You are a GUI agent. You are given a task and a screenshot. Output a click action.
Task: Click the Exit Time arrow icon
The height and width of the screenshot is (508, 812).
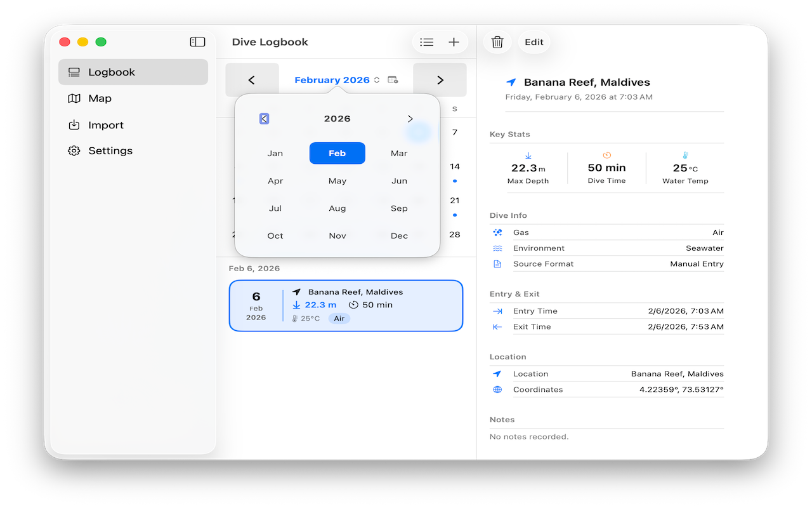[x=497, y=327]
